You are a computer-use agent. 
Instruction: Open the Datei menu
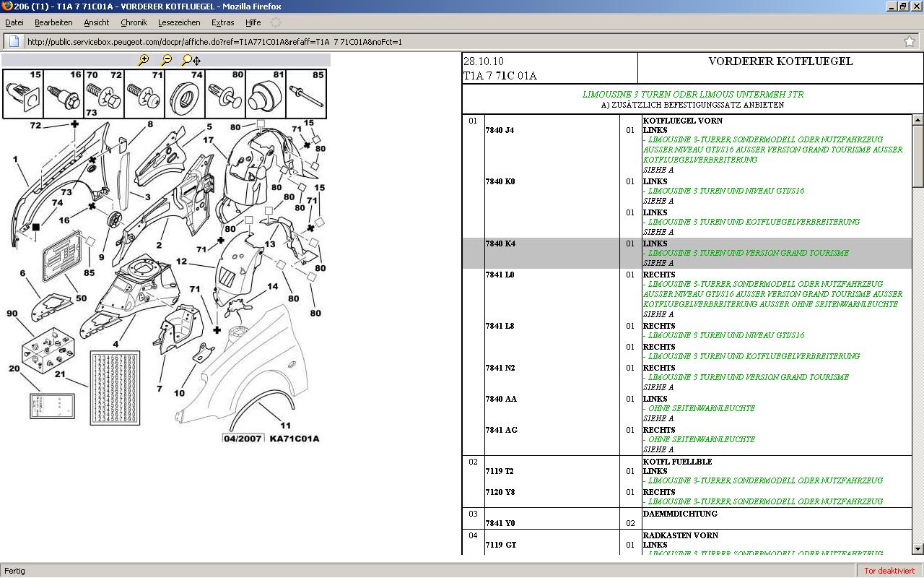point(14,22)
